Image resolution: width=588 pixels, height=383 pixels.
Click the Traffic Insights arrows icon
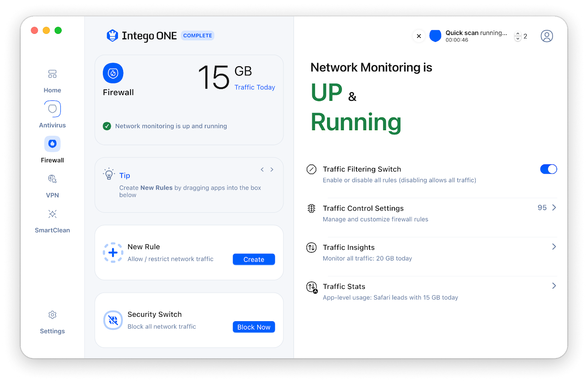click(x=311, y=248)
